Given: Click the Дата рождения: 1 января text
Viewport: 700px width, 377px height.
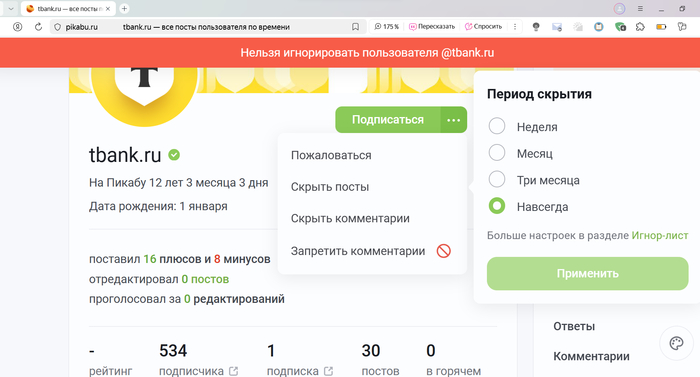Looking at the screenshot, I should tap(158, 206).
